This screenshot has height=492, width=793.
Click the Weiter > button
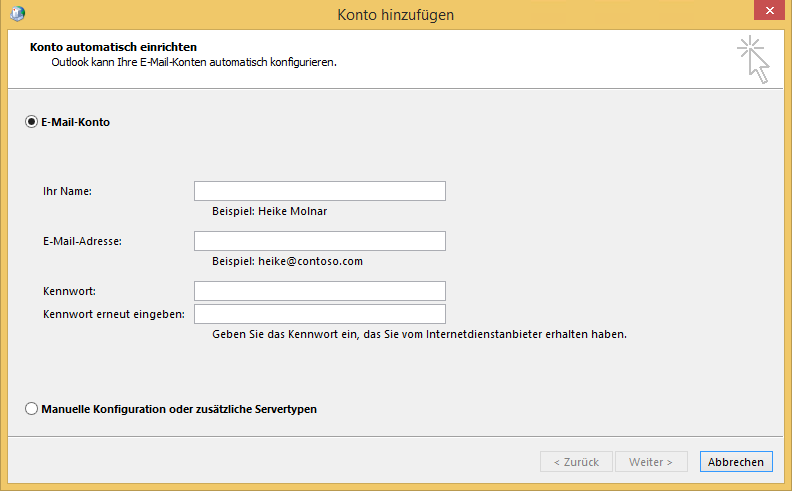coord(651,462)
